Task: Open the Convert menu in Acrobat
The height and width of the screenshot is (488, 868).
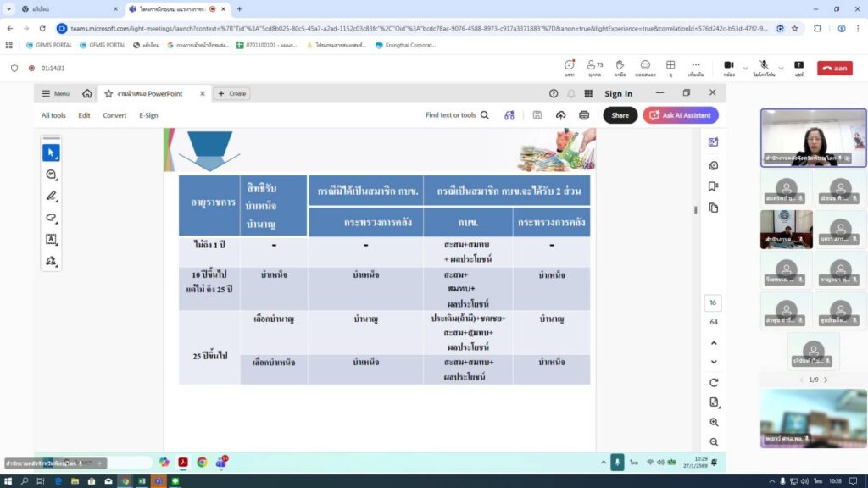Action: (114, 115)
